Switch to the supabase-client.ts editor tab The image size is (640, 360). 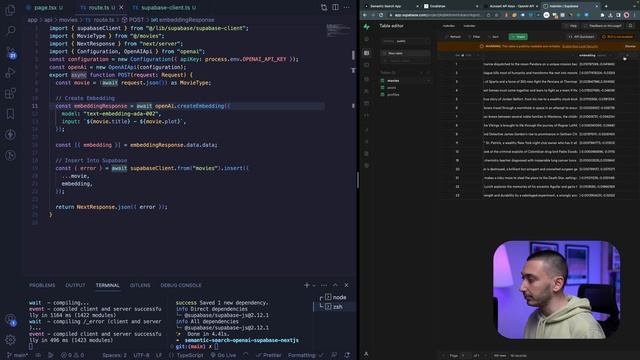coord(164,7)
